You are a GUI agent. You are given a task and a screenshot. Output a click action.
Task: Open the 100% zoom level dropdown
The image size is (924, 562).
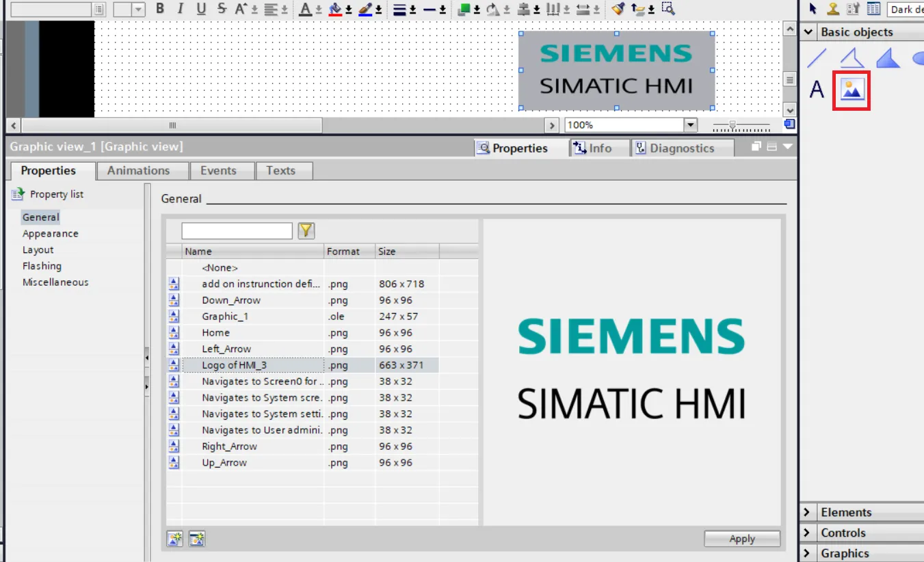point(690,125)
